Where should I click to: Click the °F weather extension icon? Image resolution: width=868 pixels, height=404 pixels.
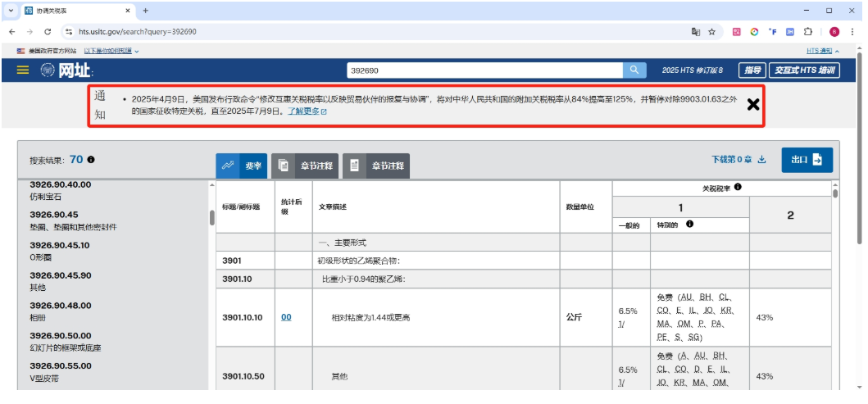pos(772,32)
